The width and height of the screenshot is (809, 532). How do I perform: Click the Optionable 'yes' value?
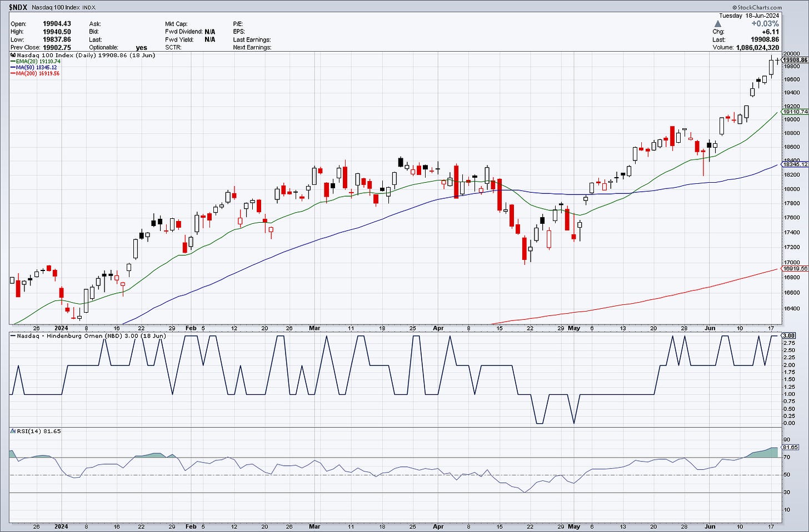(x=141, y=48)
